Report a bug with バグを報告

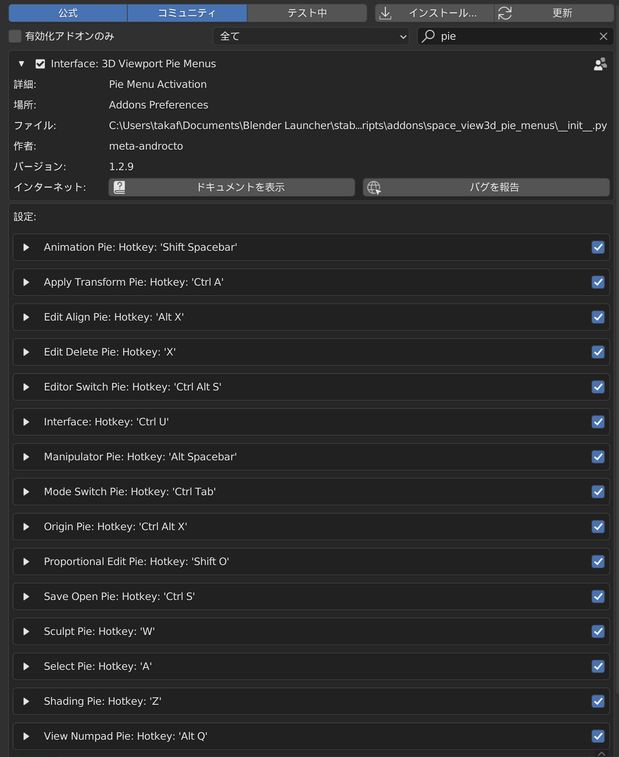(x=486, y=187)
